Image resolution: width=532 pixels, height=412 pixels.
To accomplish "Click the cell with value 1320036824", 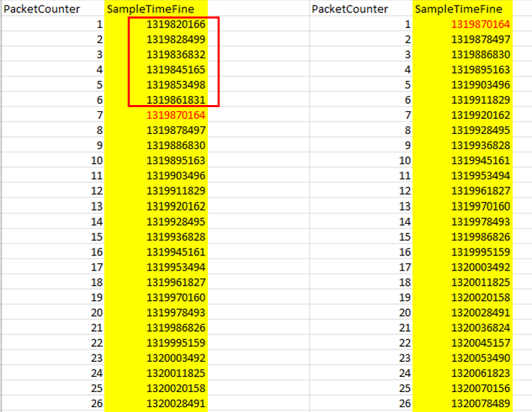I will click(481, 328).
